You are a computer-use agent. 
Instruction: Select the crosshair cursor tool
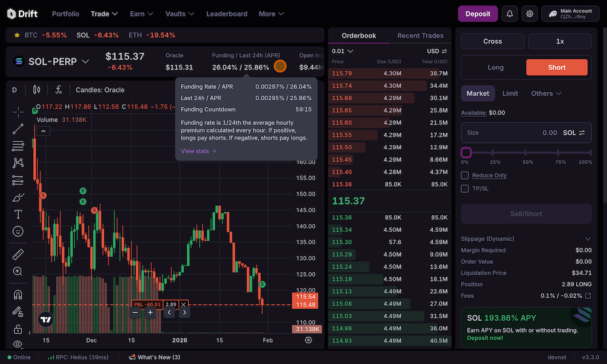click(x=18, y=111)
